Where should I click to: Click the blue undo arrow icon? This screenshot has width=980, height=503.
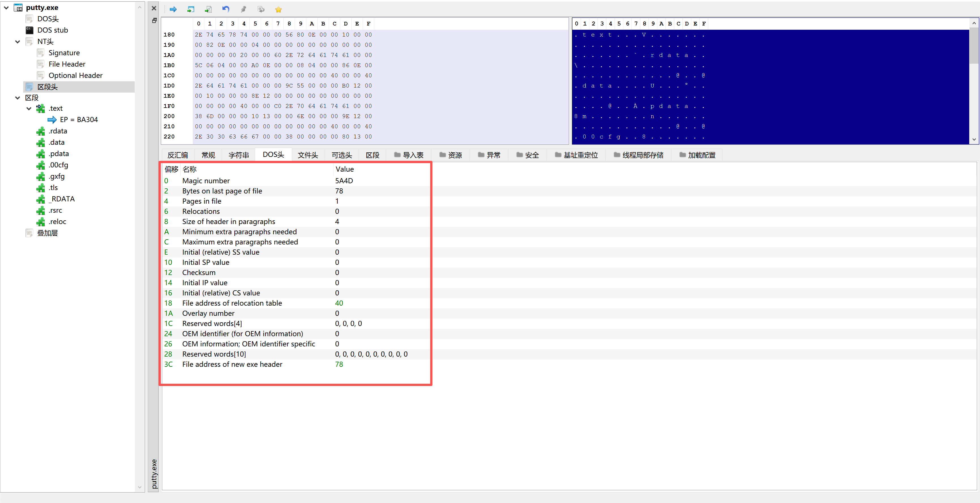(226, 10)
